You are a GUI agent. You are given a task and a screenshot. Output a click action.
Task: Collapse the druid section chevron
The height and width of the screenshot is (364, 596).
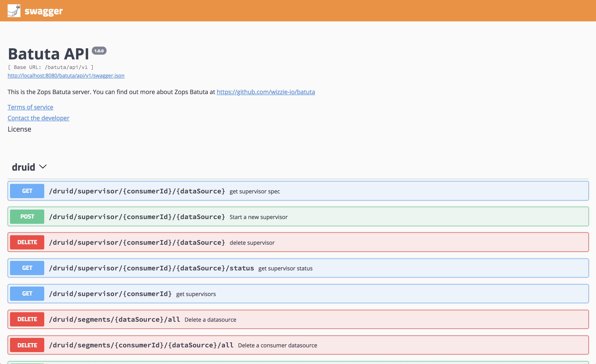pos(43,167)
